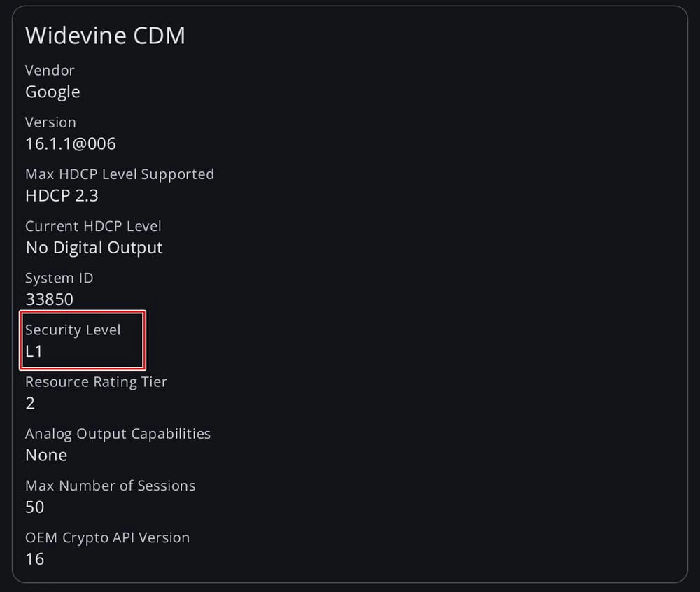Select the L1 security level value
This screenshot has height=592, width=700.
[34, 351]
